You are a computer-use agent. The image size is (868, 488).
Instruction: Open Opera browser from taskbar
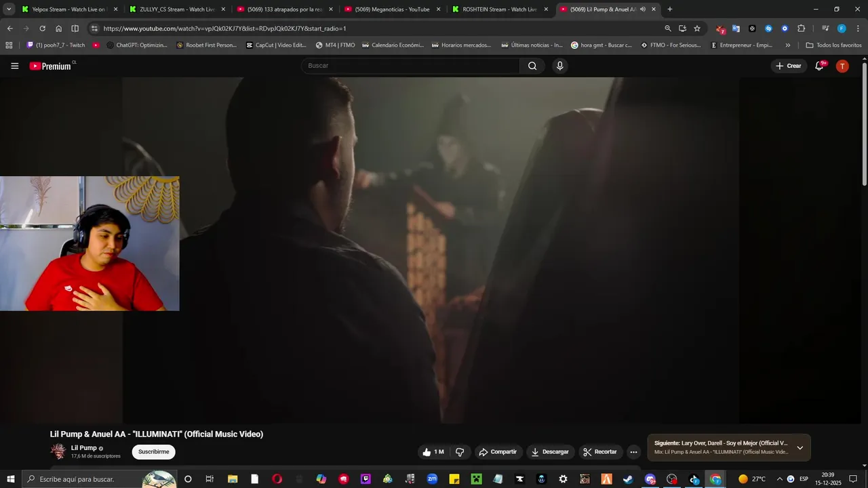coord(277,479)
